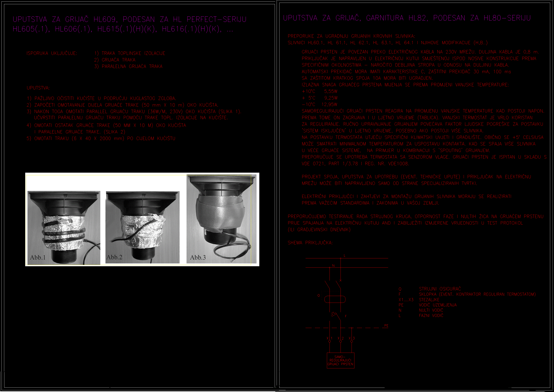The image size is (554, 392).
Task: Select text '2) GRIJAĆA TRAKA'
Action: tap(115, 60)
